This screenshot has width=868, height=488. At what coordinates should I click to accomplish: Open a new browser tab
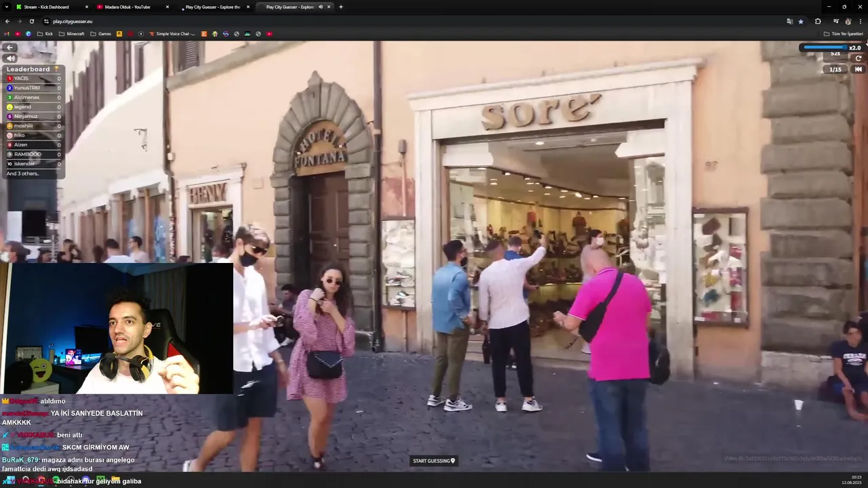pyautogui.click(x=340, y=7)
